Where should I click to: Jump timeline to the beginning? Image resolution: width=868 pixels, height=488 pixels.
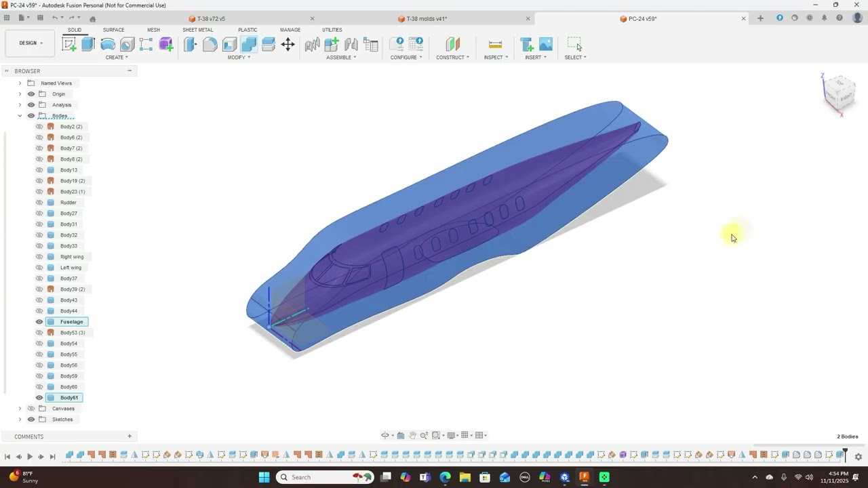7,457
